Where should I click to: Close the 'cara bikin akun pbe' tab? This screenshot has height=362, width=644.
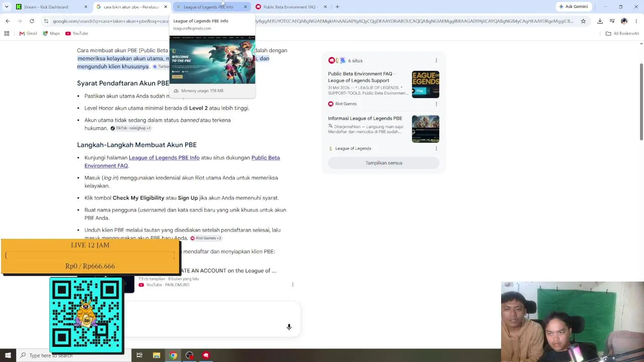coord(166,7)
